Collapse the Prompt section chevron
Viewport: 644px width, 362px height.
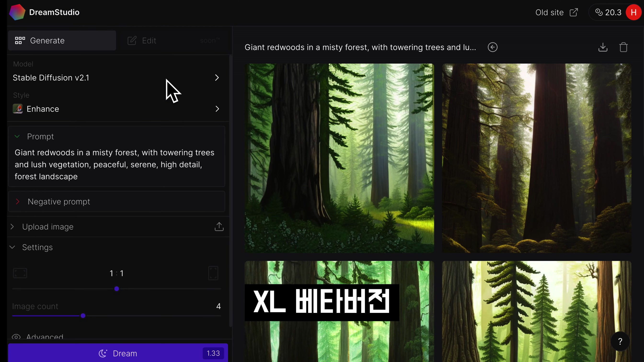click(x=17, y=136)
